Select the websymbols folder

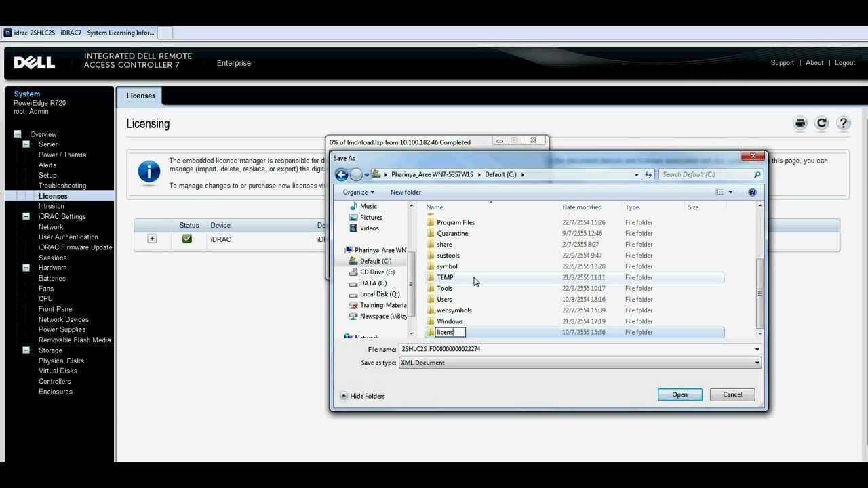tap(454, 310)
